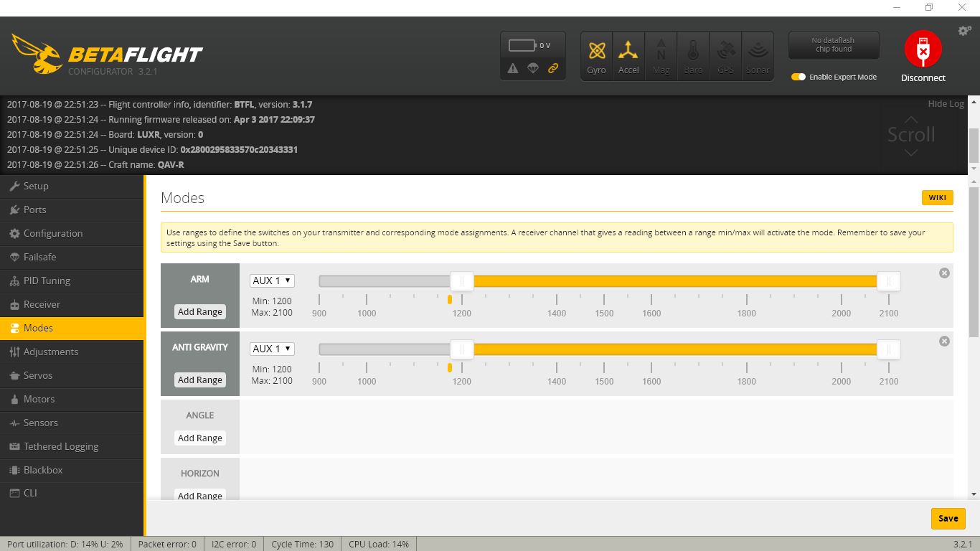Open the PID Tuning tab

click(x=72, y=281)
